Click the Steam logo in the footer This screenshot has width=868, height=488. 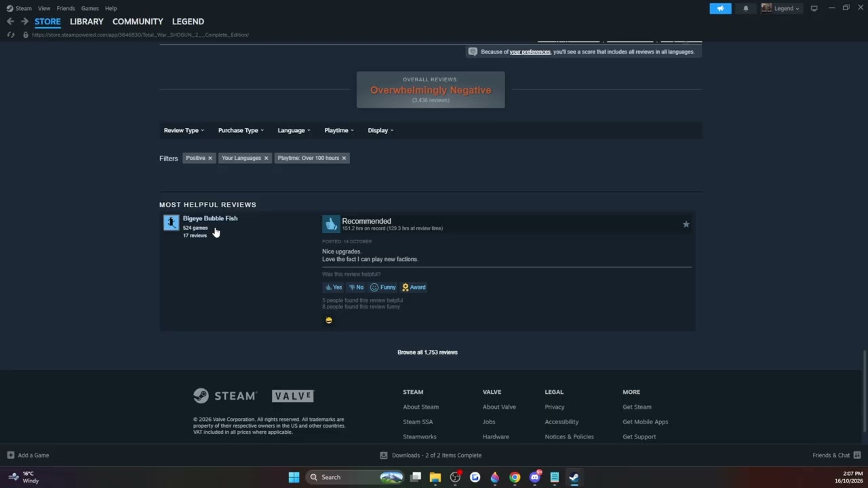point(225,396)
